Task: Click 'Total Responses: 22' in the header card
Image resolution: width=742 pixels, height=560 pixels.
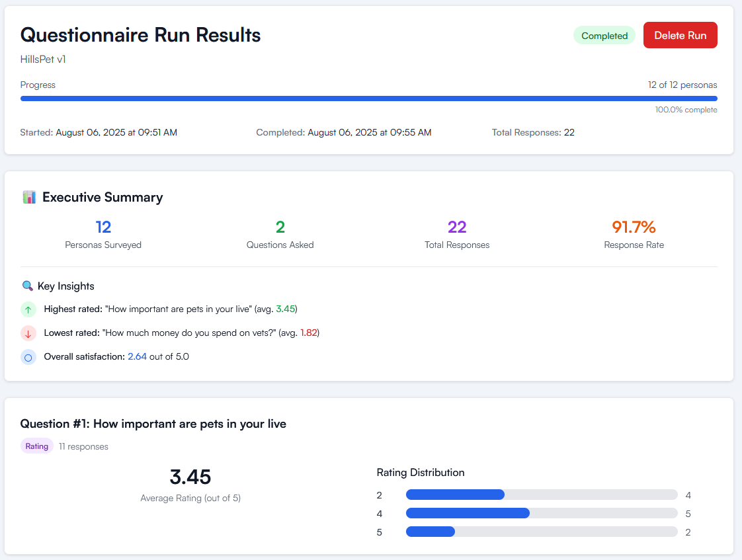Action: point(533,132)
